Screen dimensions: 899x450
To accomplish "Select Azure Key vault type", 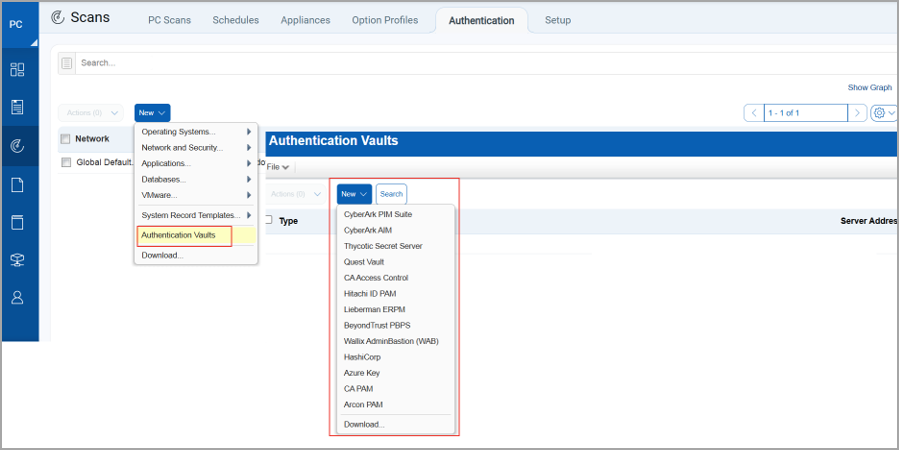I will point(395,373).
